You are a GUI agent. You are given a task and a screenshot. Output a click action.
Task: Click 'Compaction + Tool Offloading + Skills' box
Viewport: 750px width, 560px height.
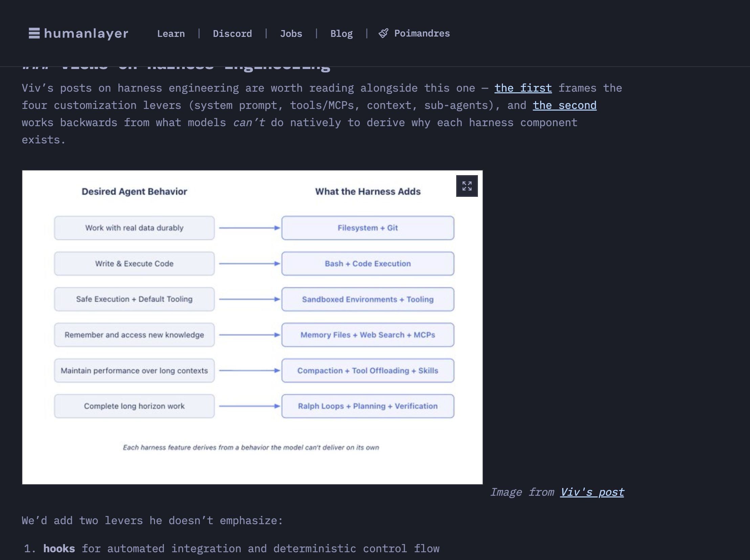point(368,371)
